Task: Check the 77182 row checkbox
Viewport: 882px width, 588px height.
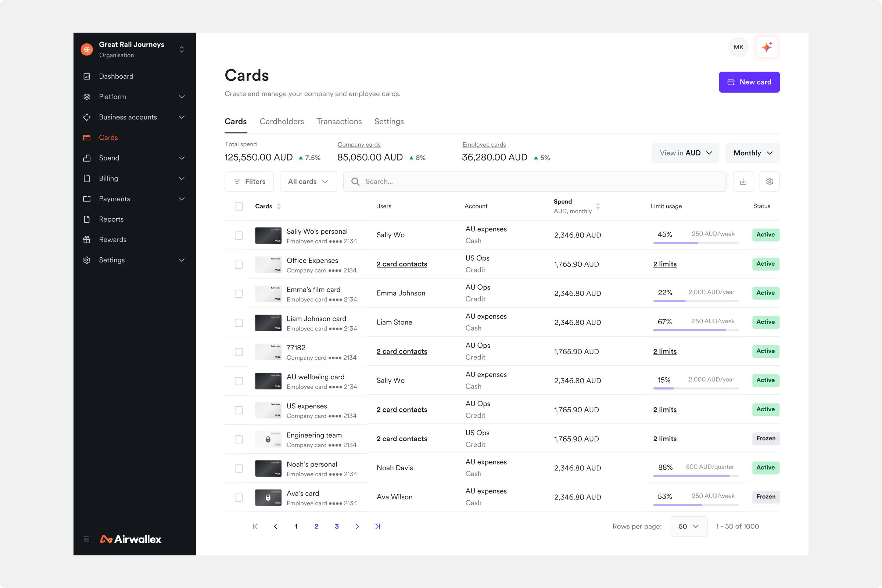Action: pos(239,352)
